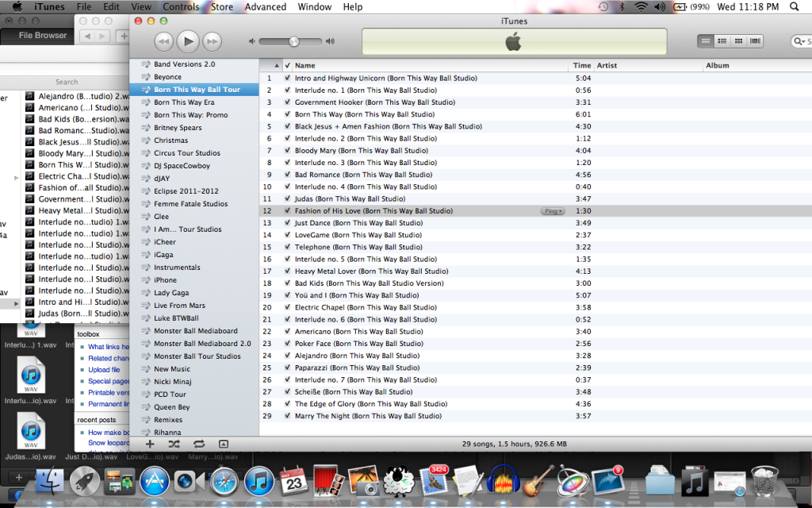Uncheck the Scheiße track checkbox
This screenshot has height=508, width=812.
point(287,391)
